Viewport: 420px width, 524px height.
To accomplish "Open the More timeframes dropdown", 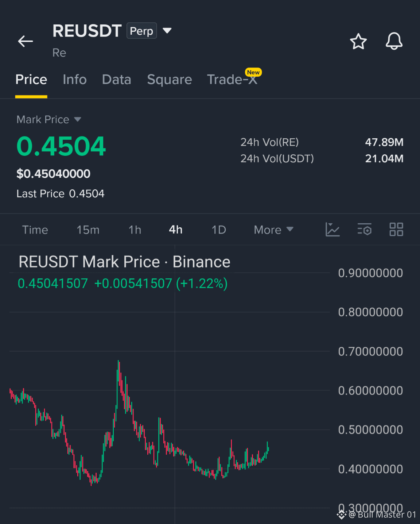I will [x=274, y=230].
